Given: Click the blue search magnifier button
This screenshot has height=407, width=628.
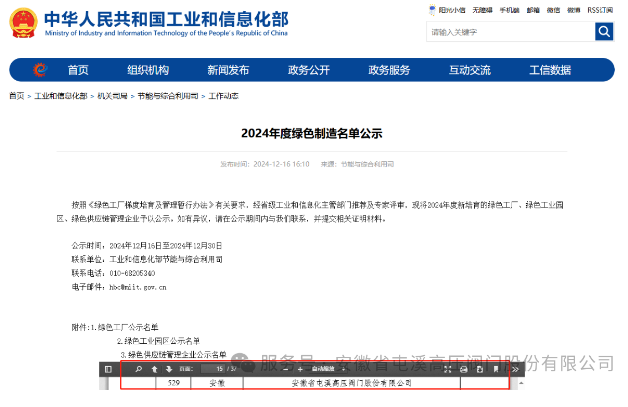Looking at the screenshot, I should 604,32.
